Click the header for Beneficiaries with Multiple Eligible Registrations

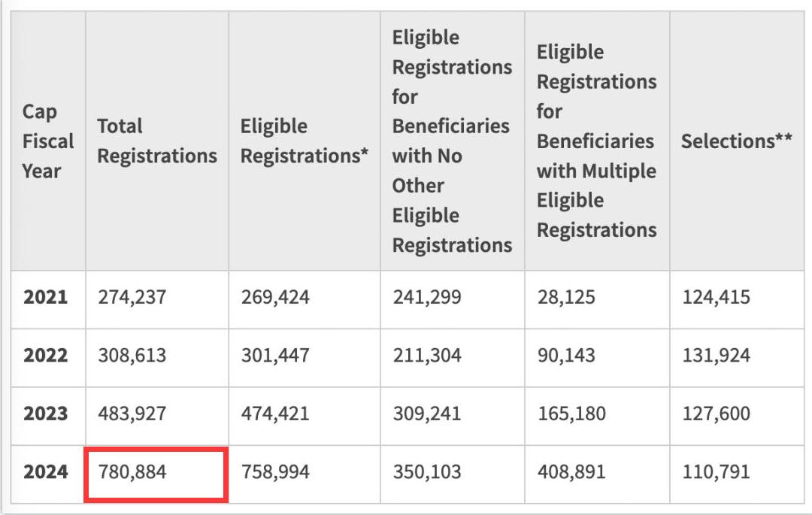point(596,141)
